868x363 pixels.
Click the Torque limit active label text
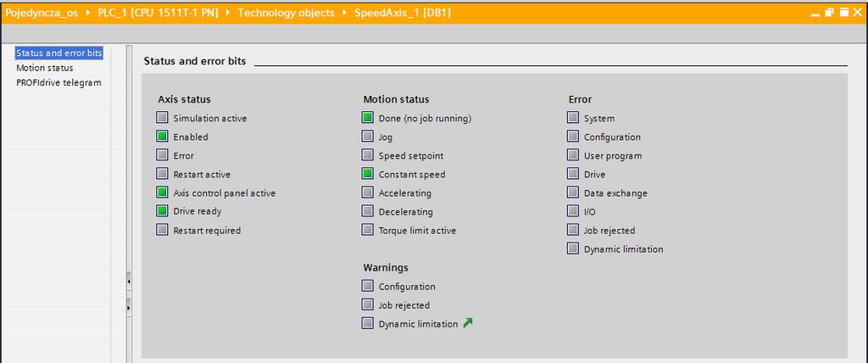pos(417,230)
